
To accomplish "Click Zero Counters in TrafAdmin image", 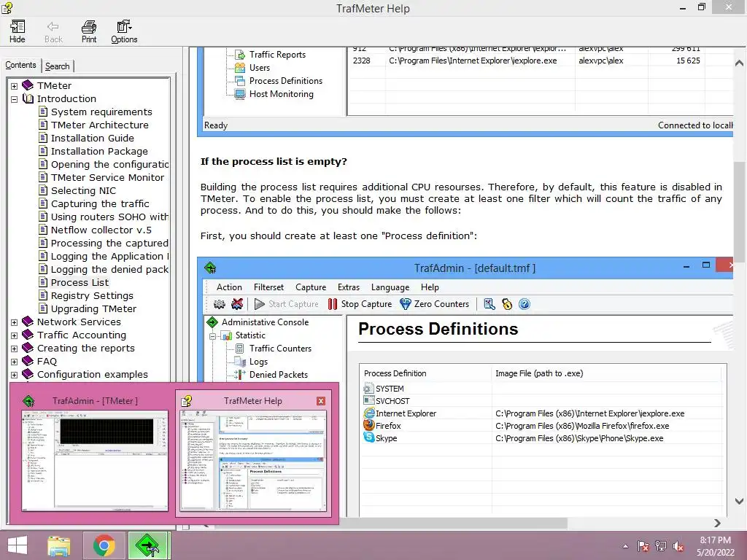I will coord(435,304).
